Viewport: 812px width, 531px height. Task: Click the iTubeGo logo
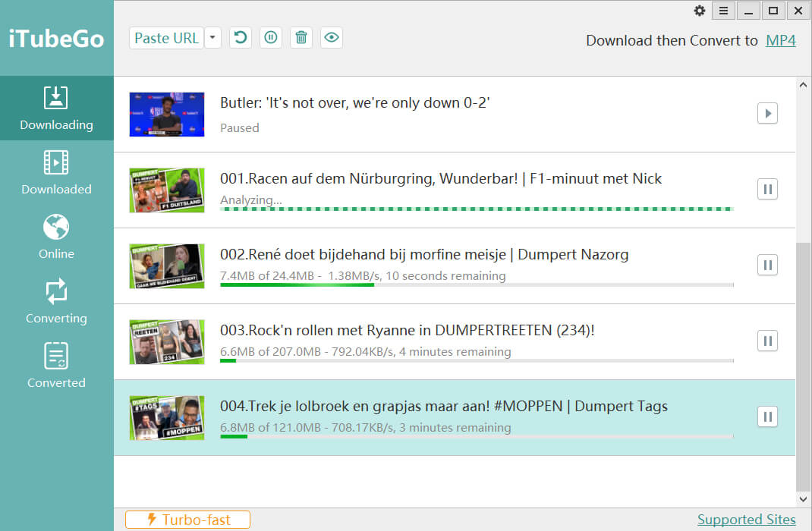click(56, 39)
